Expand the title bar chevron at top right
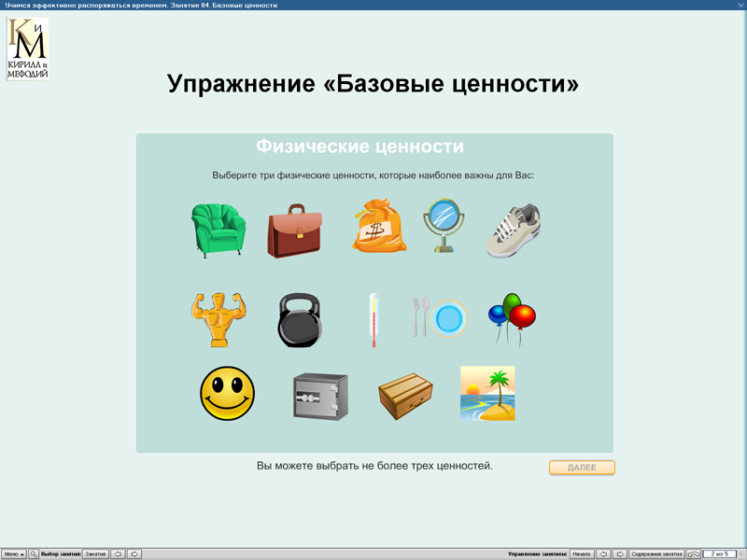Image resolution: width=747 pixels, height=560 pixels. [740, 4]
